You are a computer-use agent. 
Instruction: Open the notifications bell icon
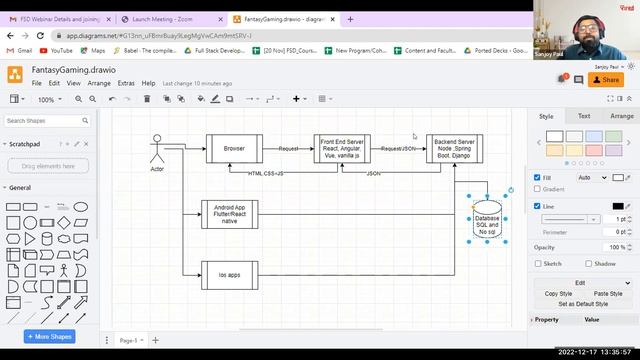tap(562, 79)
